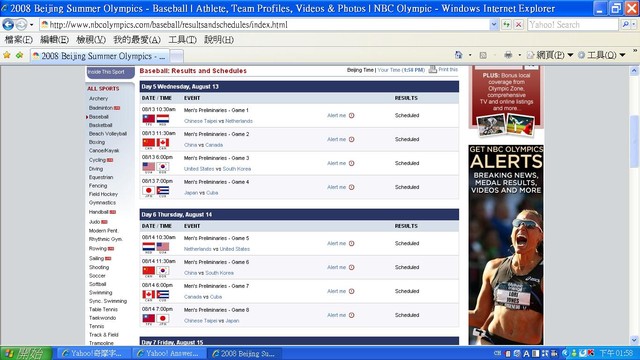Click the browser Back button
Screen dimensions: 640x360
pos(8,25)
